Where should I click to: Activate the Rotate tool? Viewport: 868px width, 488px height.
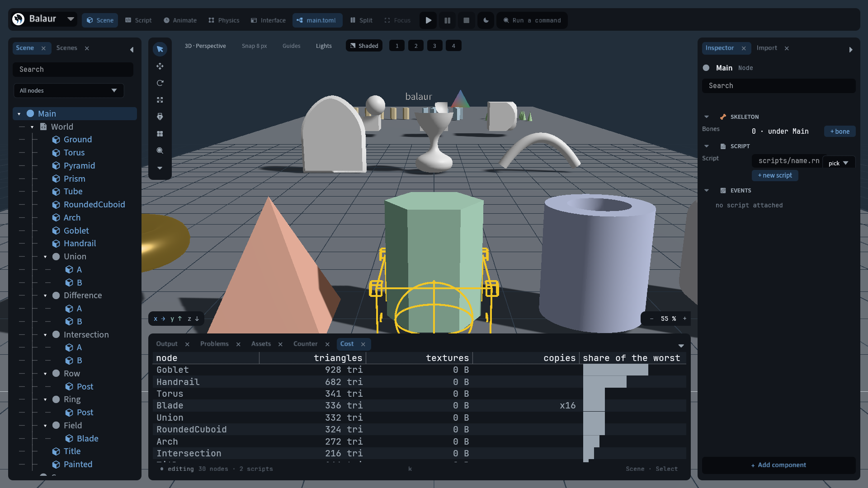160,83
